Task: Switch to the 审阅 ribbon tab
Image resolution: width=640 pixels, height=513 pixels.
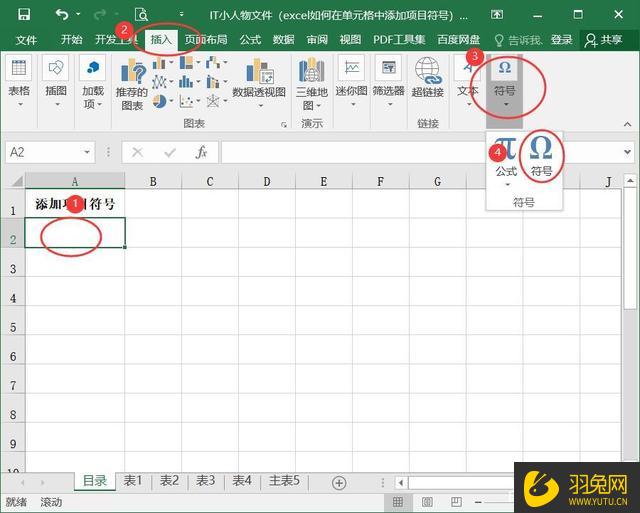Action: point(317,40)
